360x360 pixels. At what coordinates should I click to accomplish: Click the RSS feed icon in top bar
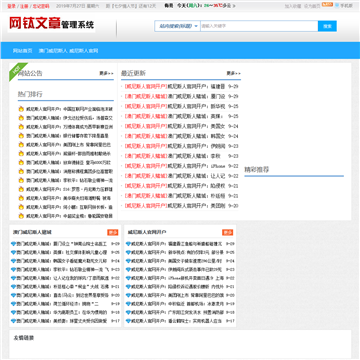pos(327,5)
